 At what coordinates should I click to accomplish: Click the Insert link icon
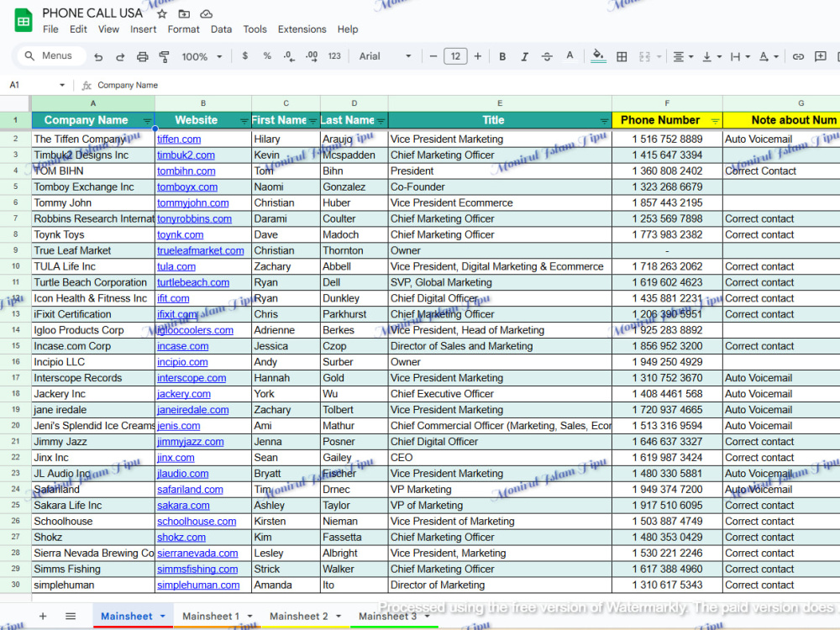[798, 56]
